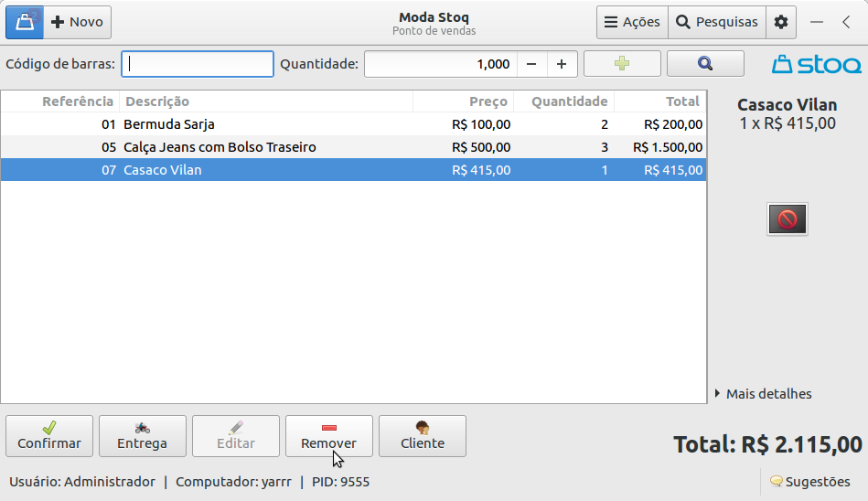This screenshot has width=868, height=501.
Task: Click the no-image product thumbnail
Action: (x=788, y=219)
